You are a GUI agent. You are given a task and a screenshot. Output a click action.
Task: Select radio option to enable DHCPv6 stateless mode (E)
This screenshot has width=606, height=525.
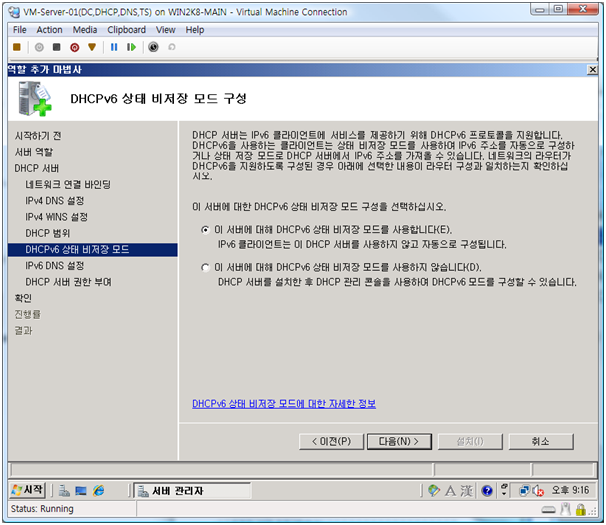pyautogui.click(x=205, y=230)
